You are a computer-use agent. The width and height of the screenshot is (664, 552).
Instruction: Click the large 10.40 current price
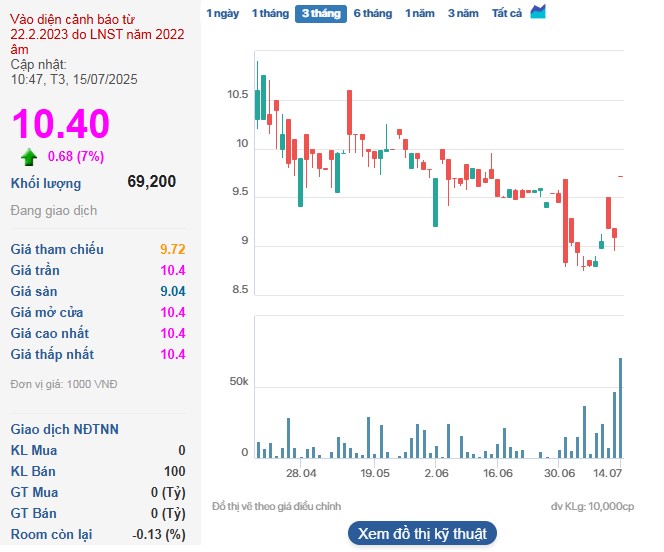[60, 124]
